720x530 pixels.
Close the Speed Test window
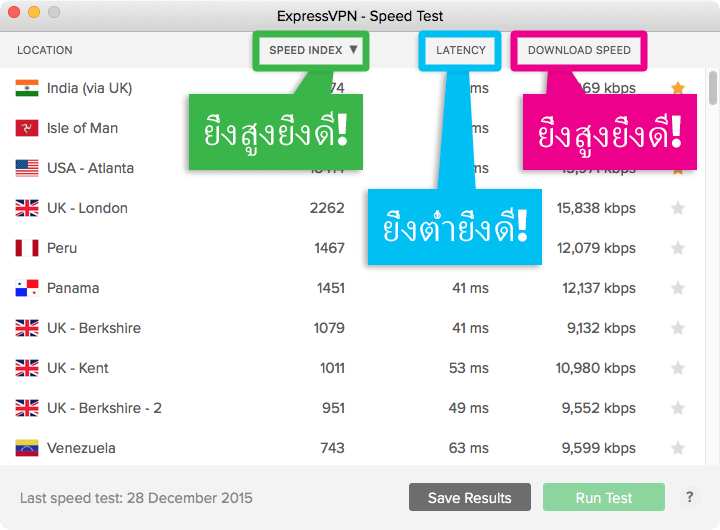[14, 12]
